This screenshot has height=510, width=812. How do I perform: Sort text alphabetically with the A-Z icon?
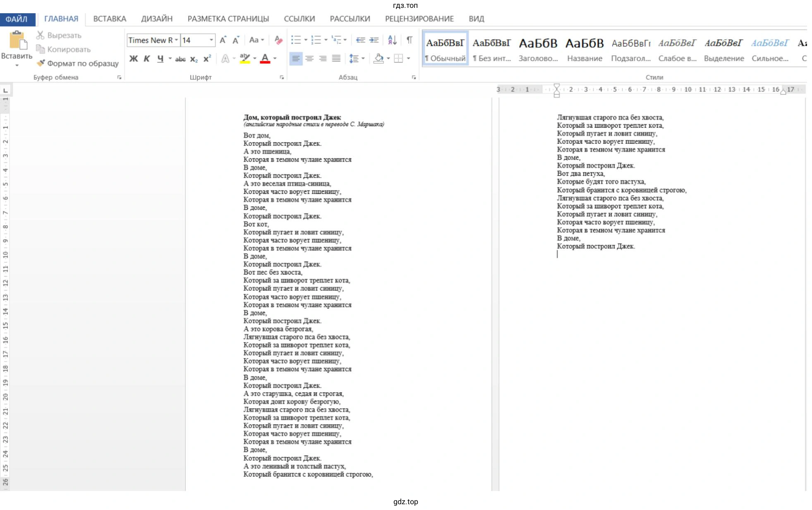pos(392,40)
